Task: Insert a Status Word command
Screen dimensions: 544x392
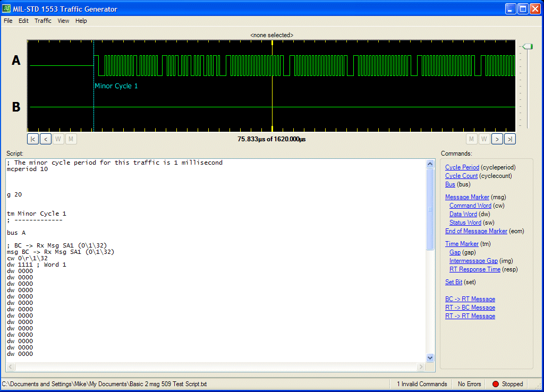Action: pyautogui.click(x=465, y=223)
